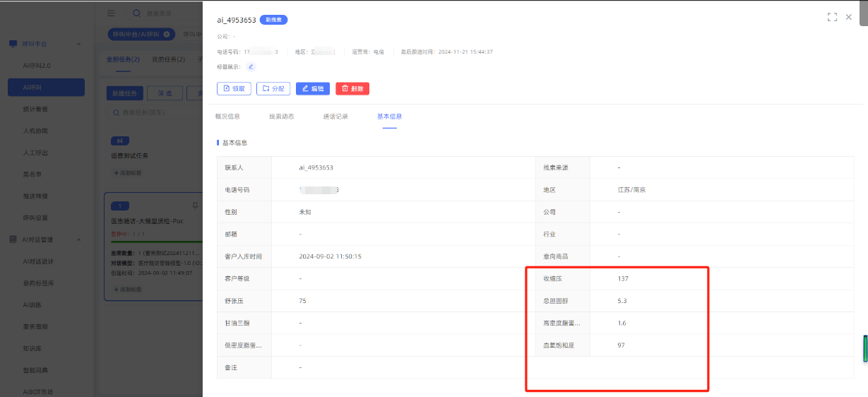Click the pencil icon beside 标签展示

(x=251, y=67)
